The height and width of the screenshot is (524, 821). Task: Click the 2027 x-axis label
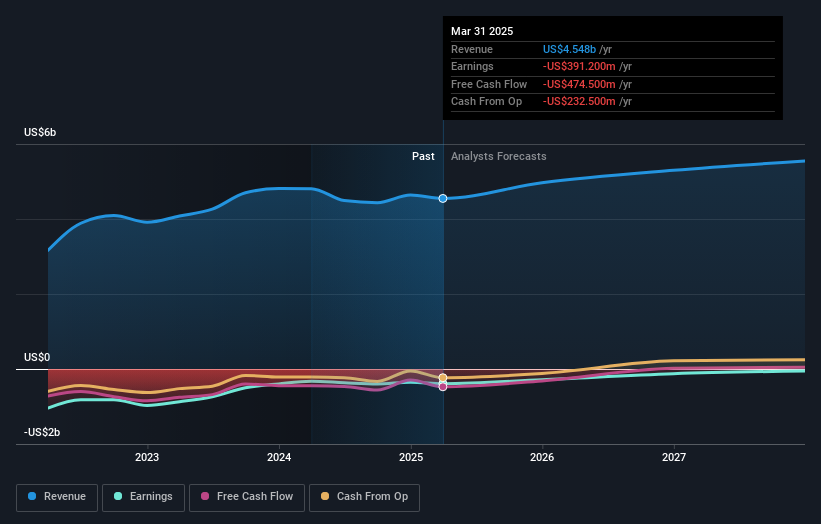[x=674, y=458]
